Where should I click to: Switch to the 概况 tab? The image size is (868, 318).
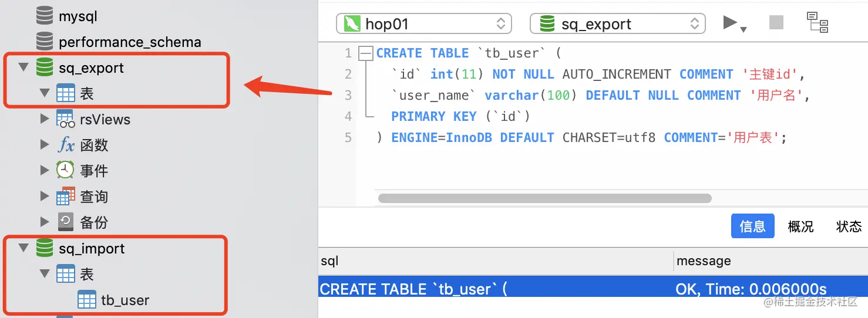[x=800, y=226]
